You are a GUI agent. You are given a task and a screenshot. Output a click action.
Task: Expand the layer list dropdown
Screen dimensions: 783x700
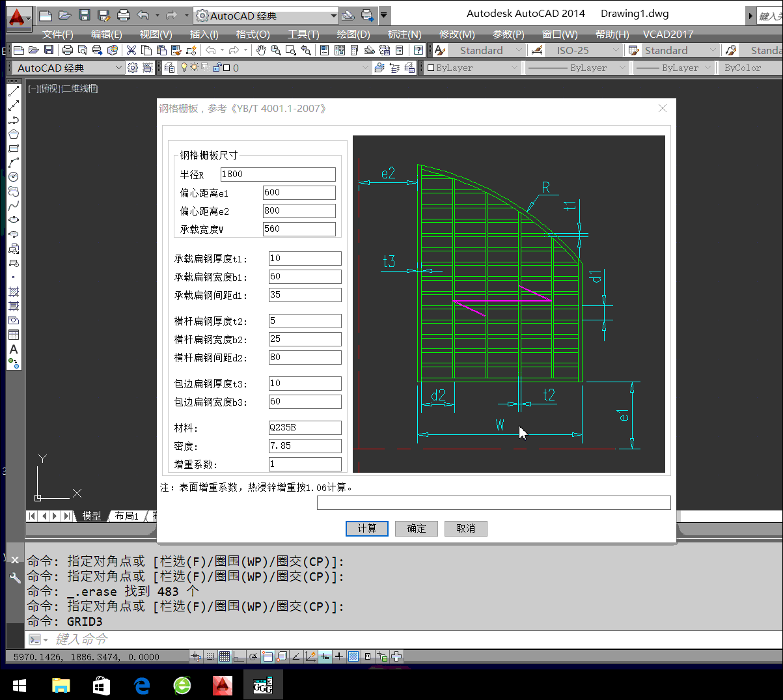tap(365, 68)
